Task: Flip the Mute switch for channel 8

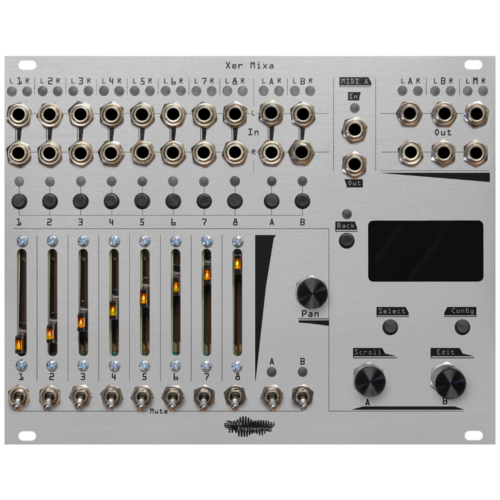Action: tap(235, 398)
